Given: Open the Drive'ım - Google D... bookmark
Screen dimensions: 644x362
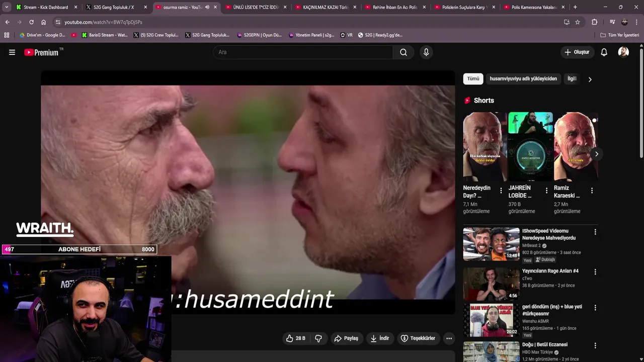Looking at the screenshot, I should 42,35.
